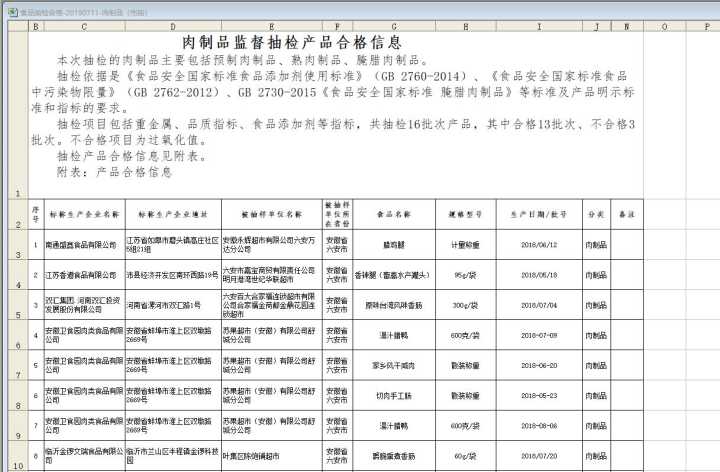
Task: Click the food name cell 原味台湾风味香肠
Action: tap(394, 305)
